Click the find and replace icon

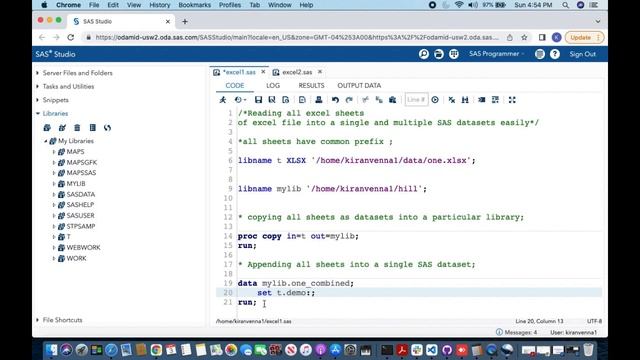(465, 100)
